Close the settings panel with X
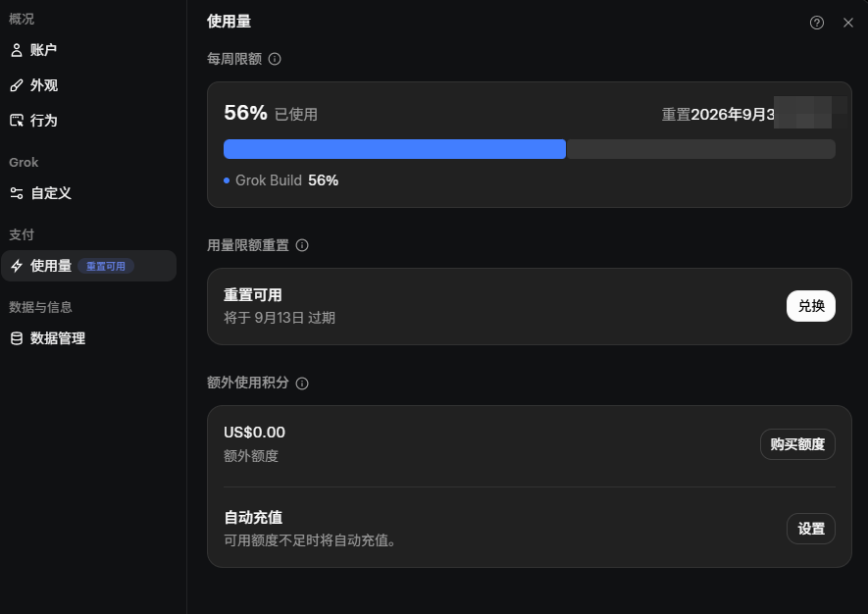The image size is (868, 614). click(x=848, y=23)
